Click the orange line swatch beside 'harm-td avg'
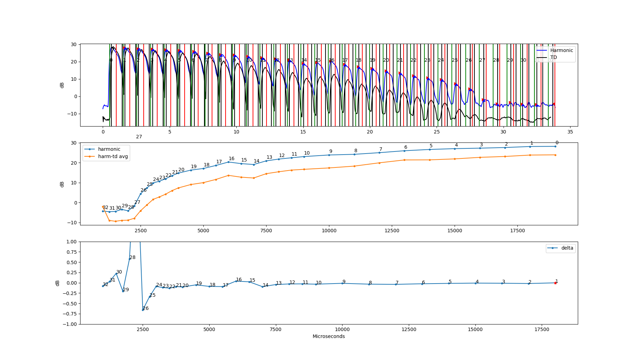 pyautogui.click(x=90, y=156)
